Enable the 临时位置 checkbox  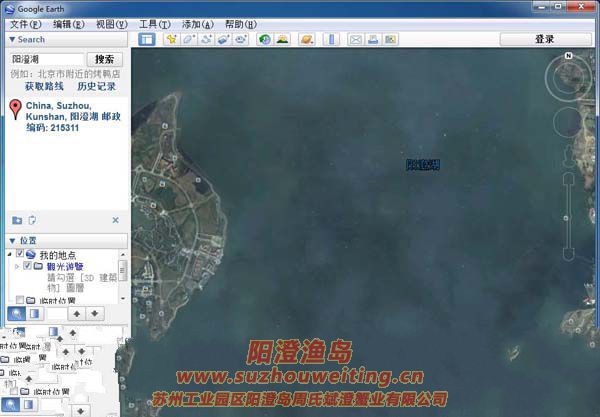pyautogui.click(x=19, y=300)
